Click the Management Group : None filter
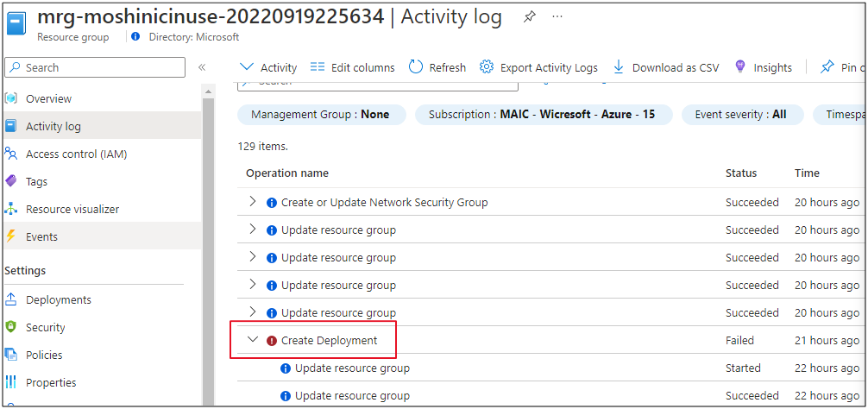868x409 pixels. click(x=322, y=115)
